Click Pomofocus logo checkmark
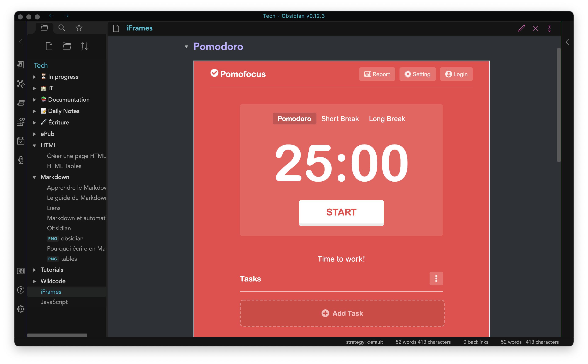The height and width of the screenshot is (364, 588). (x=214, y=73)
